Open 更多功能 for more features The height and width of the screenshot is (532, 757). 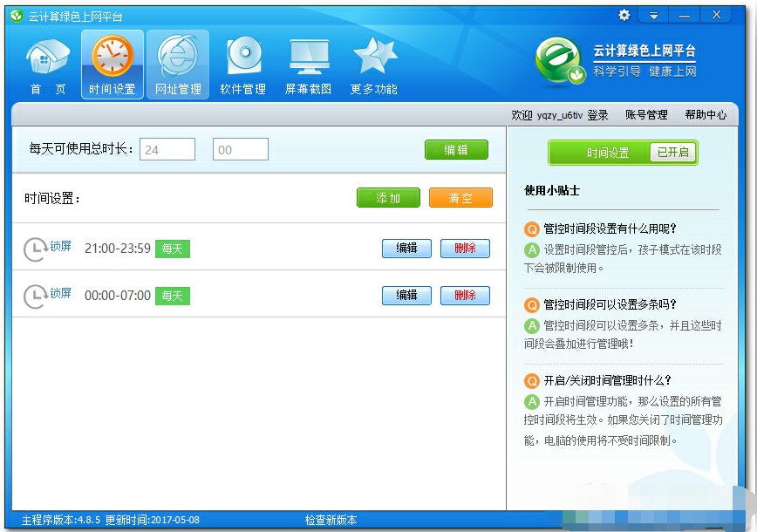pyautogui.click(x=373, y=64)
